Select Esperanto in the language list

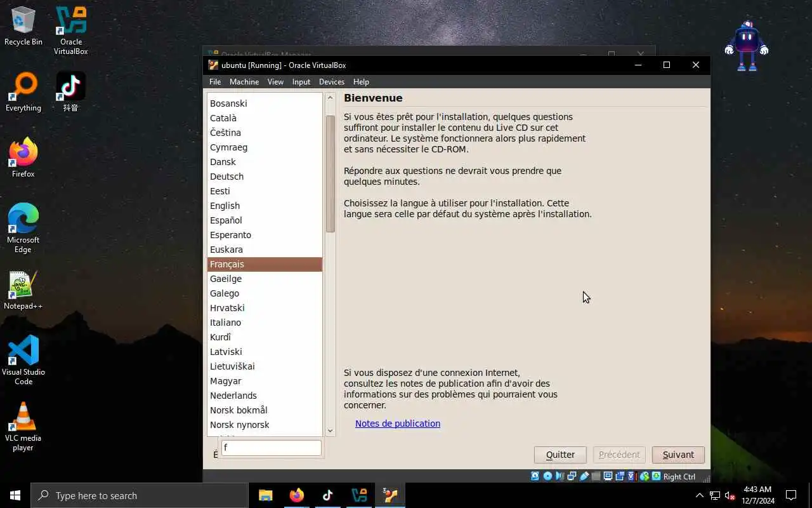tap(265, 235)
